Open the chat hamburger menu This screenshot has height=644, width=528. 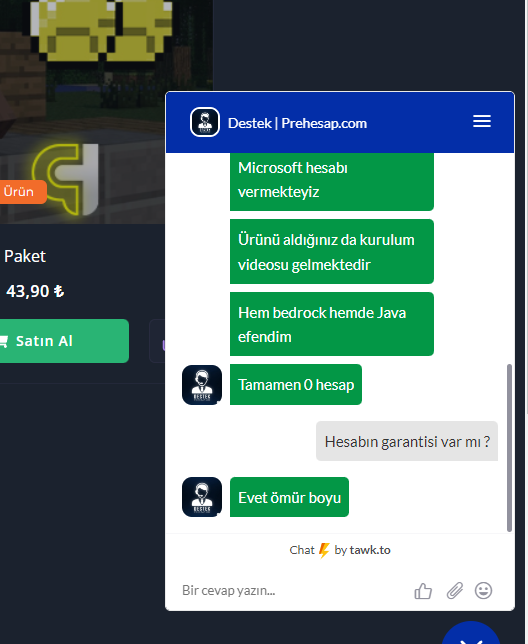pyautogui.click(x=482, y=121)
